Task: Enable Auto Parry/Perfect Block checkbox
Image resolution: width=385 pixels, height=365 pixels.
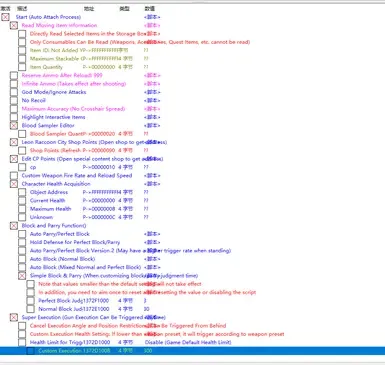Action: pos(22,234)
